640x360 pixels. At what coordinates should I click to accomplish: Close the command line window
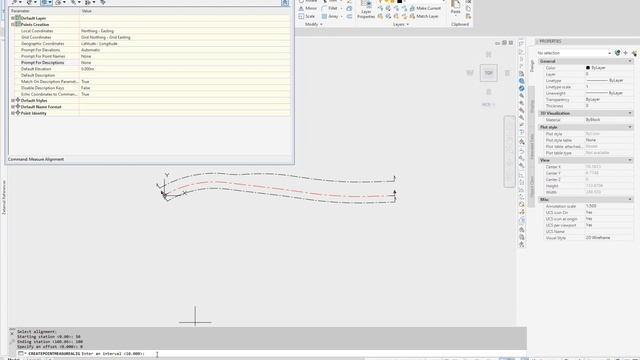(12, 333)
